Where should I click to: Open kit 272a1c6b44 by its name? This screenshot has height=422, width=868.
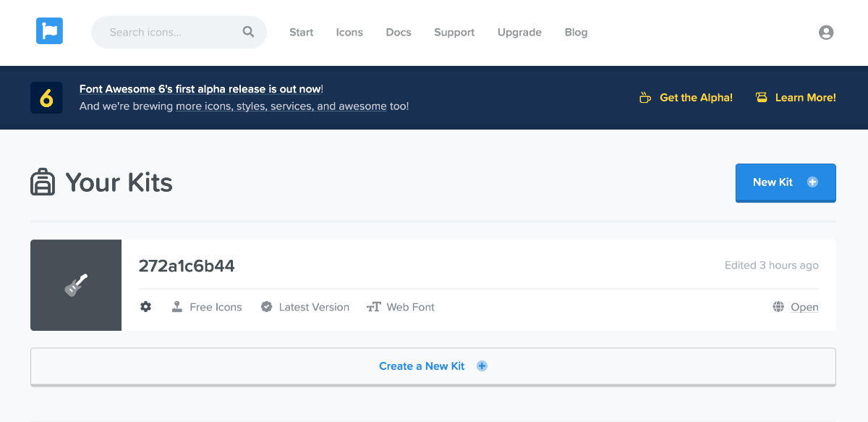click(x=187, y=266)
